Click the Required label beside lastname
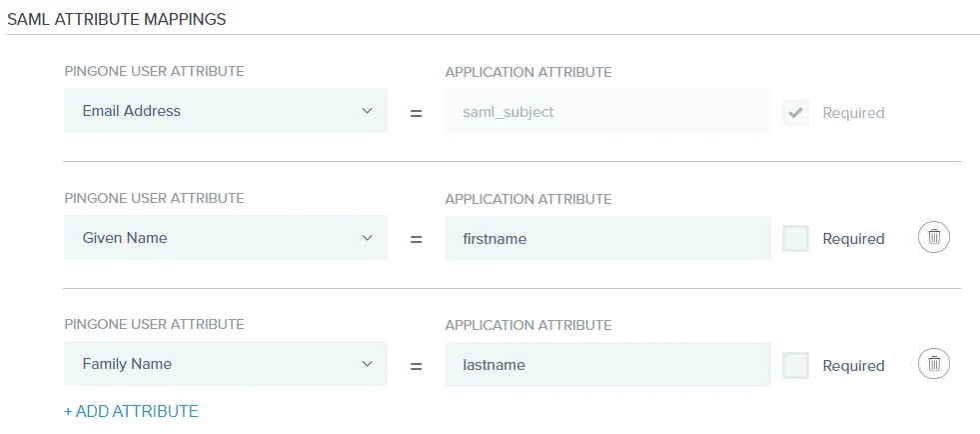The height and width of the screenshot is (434, 980). (853, 366)
